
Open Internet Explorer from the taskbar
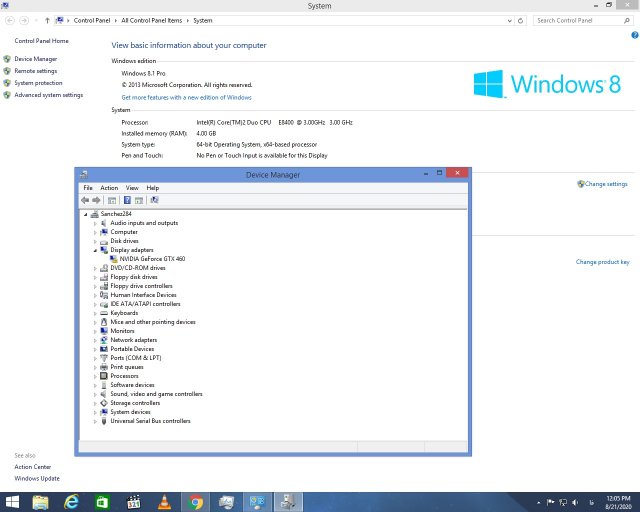point(71,501)
